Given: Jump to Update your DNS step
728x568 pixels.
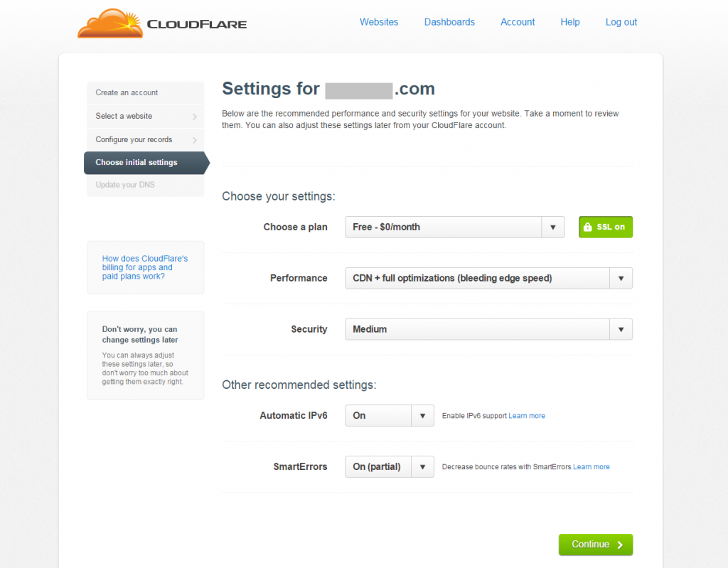Looking at the screenshot, I should click(145, 185).
